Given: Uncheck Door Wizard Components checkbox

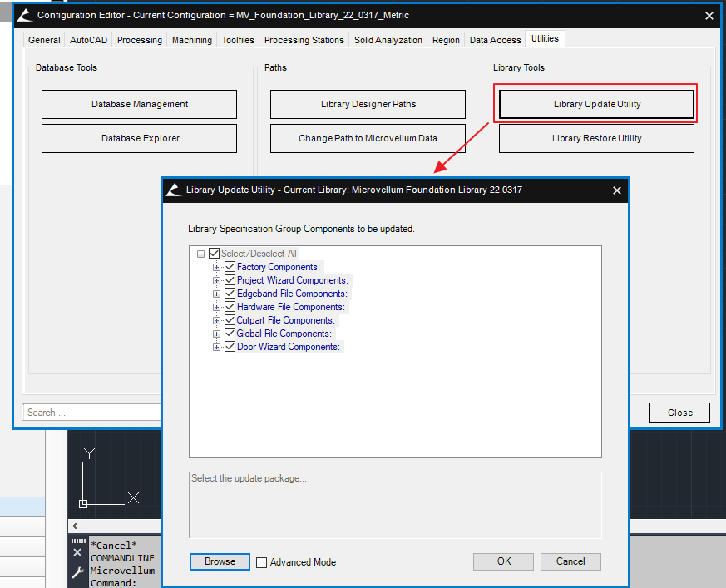Looking at the screenshot, I should point(230,347).
